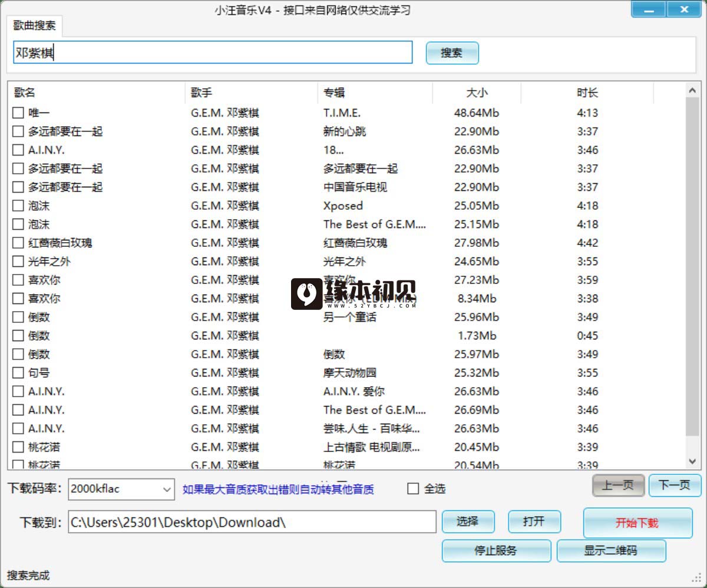Click the album name 新的心跳
This screenshot has width=707, height=588.
(x=345, y=131)
